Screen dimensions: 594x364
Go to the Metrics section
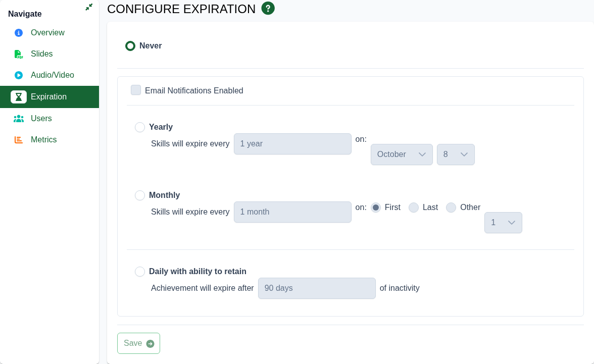tap(49, 140)
